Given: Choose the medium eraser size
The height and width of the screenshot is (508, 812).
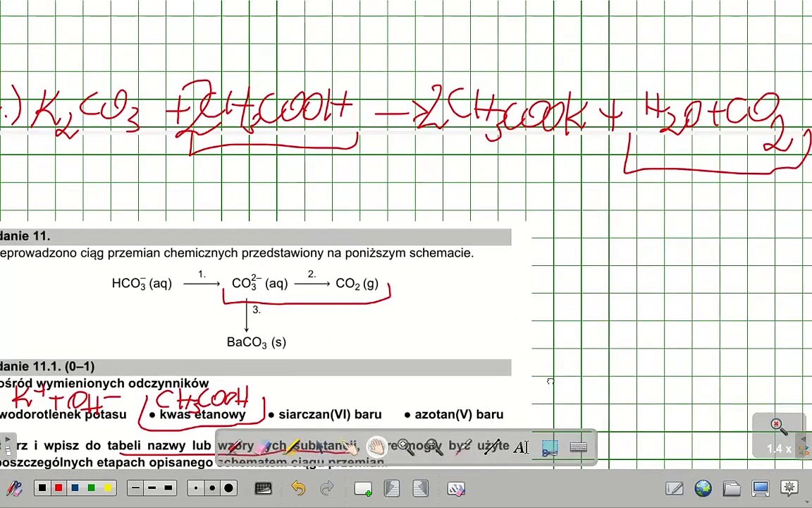Looking at the screenshot, I should 212,488.
